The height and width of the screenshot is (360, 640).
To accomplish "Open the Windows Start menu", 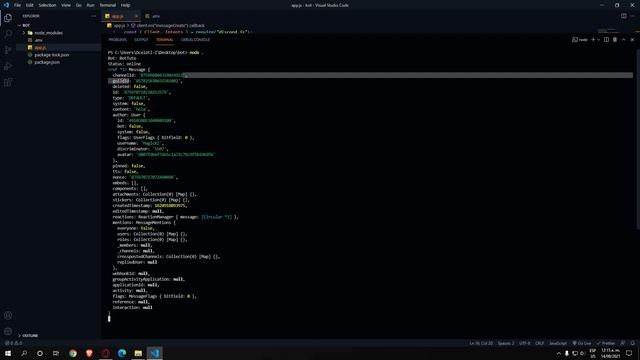I will pyautogui.click(x=8, y=353).
